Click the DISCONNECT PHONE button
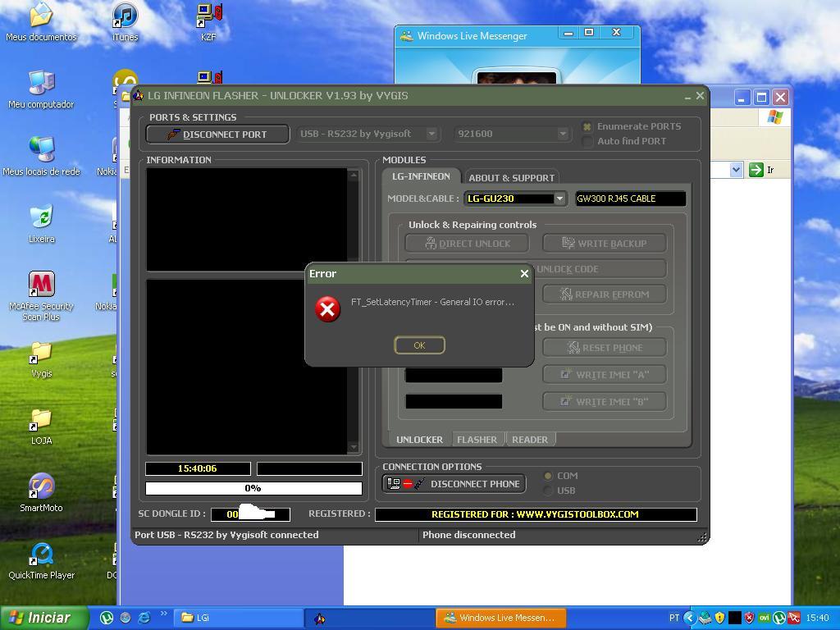The image size is (840, 630). (x=454, y=484)
